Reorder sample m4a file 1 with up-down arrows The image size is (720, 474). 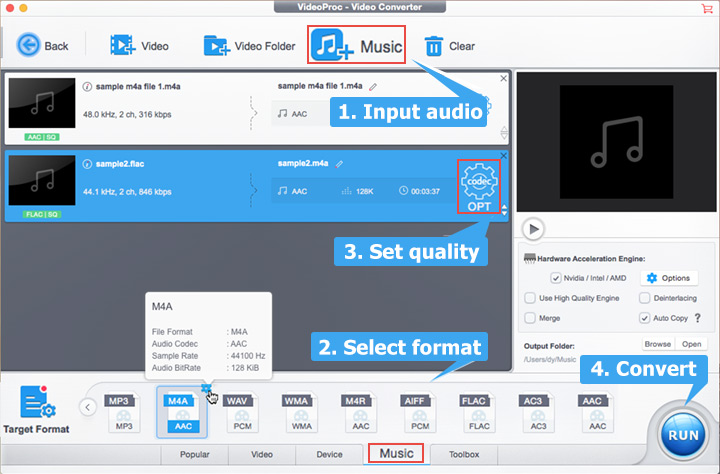click(504, 133)
